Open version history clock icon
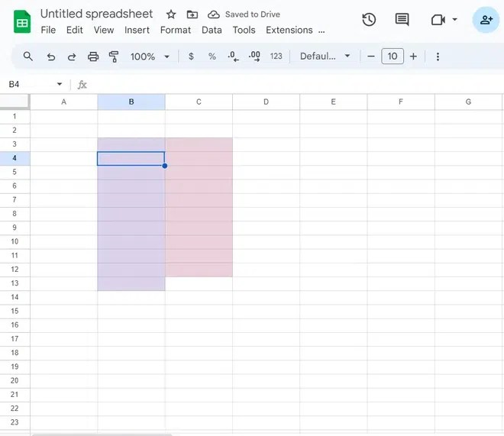Viewport: 504px width, 436px height. click(x=369, y=20)
